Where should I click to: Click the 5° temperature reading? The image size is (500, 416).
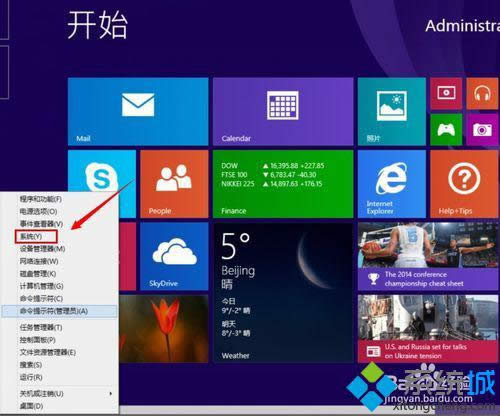236,246
